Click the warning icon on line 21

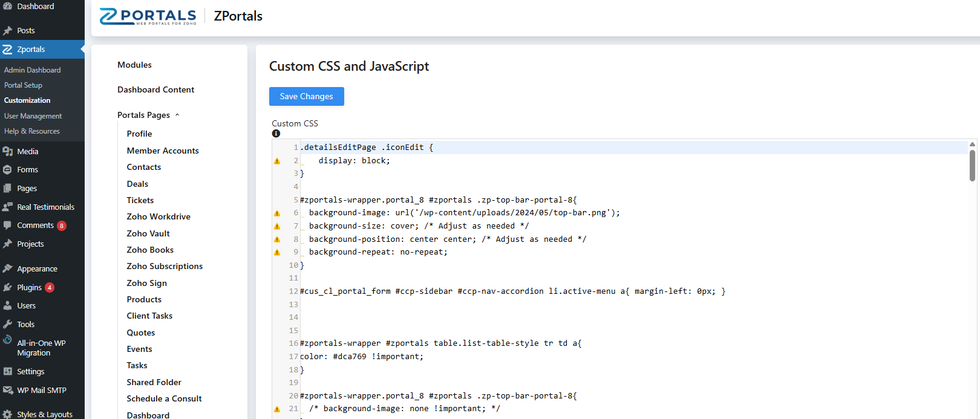277,409
